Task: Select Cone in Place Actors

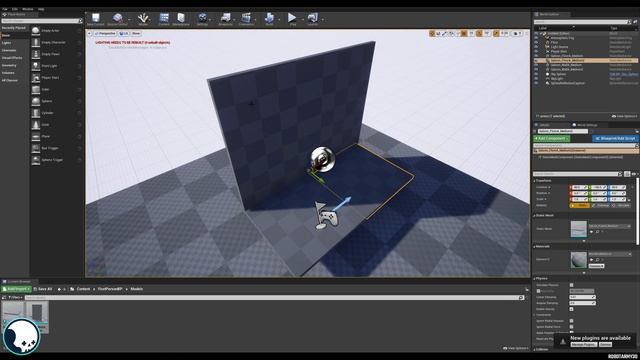Action: click(56, 124)
